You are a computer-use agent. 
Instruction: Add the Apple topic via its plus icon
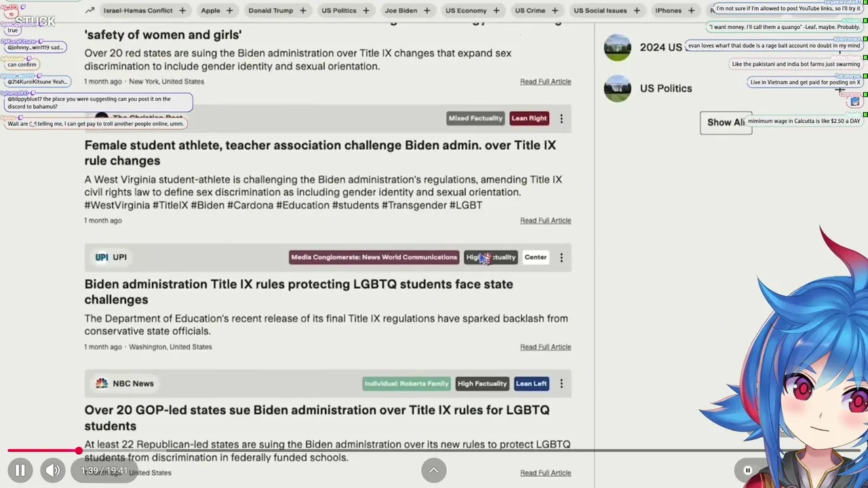click(229, 10)
